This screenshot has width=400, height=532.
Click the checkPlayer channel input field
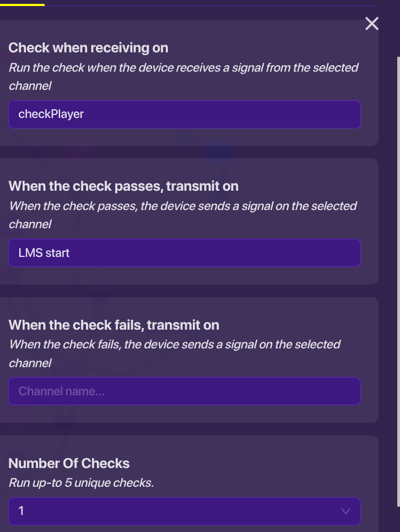[x=185, y=114]
